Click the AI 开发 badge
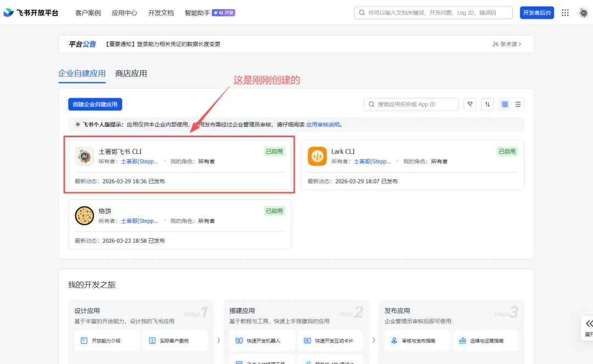Viewport: 593px width, 364px height. (223, 13)
